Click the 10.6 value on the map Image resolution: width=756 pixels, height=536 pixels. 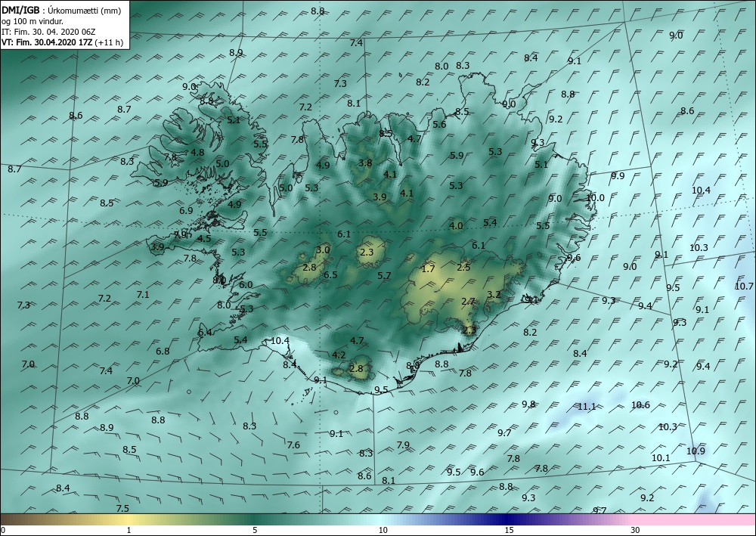tap(640, 405)
